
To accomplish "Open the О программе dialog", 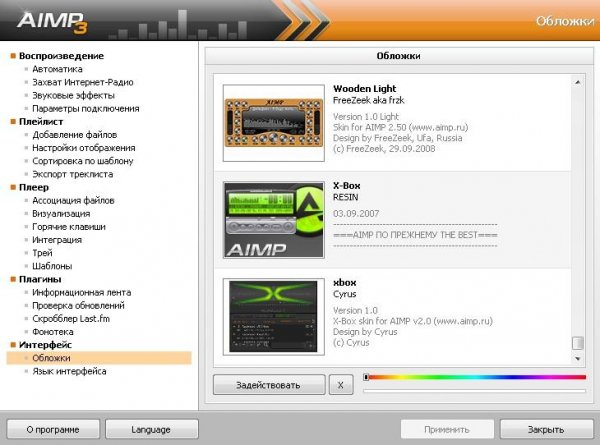I will [x=53, y=430].
